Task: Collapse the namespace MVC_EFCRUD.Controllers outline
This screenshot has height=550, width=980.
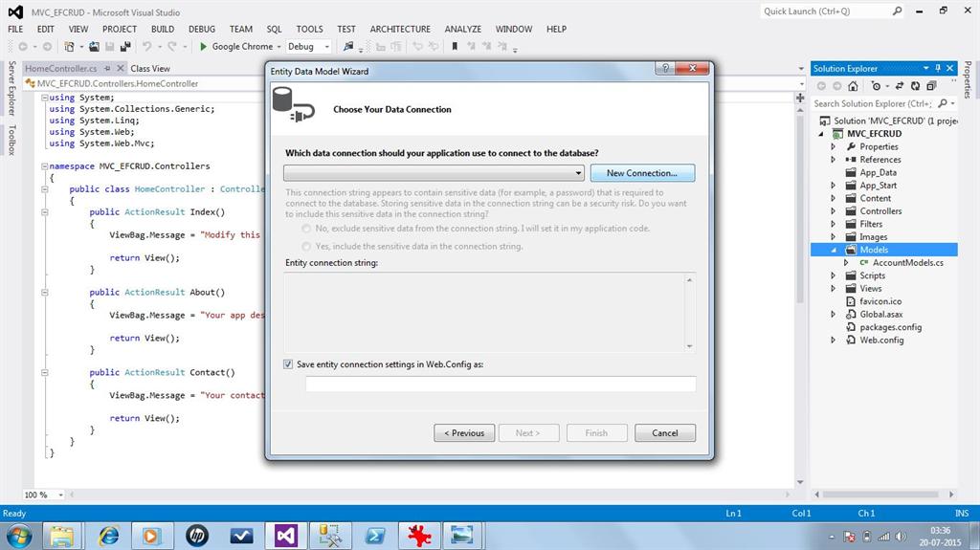Action: [45, 166]
